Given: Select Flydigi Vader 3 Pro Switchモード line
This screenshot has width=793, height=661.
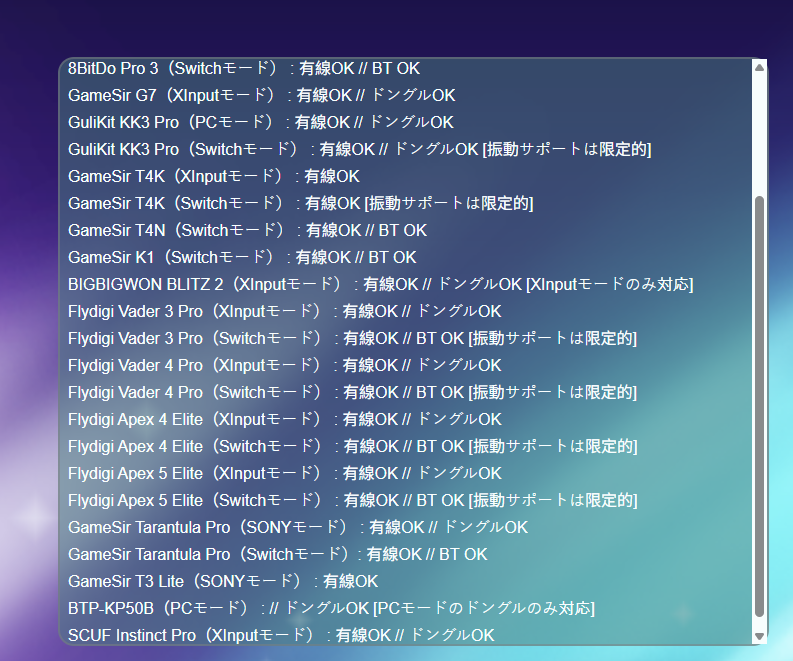Looking at the screenshot, I should [353, 338].
